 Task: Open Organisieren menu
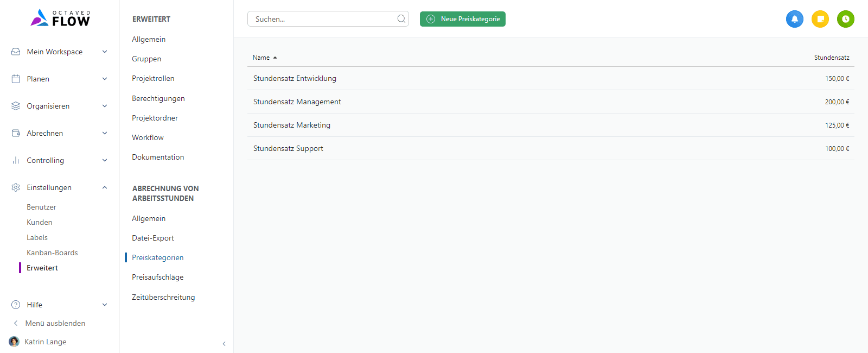tap(48, 106)
